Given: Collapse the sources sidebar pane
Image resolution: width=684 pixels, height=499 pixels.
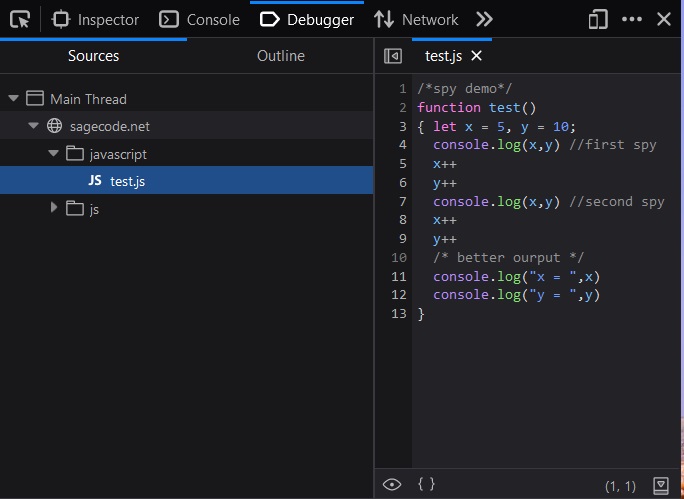Looking at the screenshot, I should pos(393,56).
